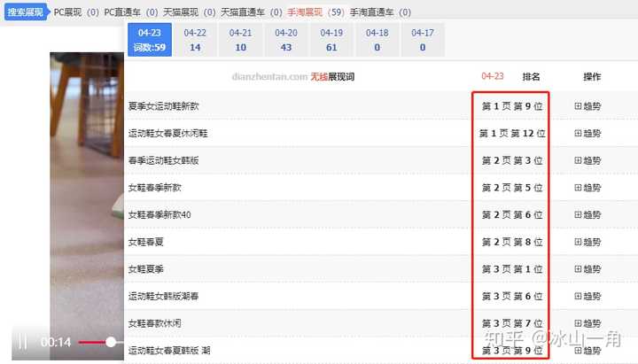Open trend for 女鞋春季新款40 row
This screenshot has height=364, width=638.
[587, 214]
